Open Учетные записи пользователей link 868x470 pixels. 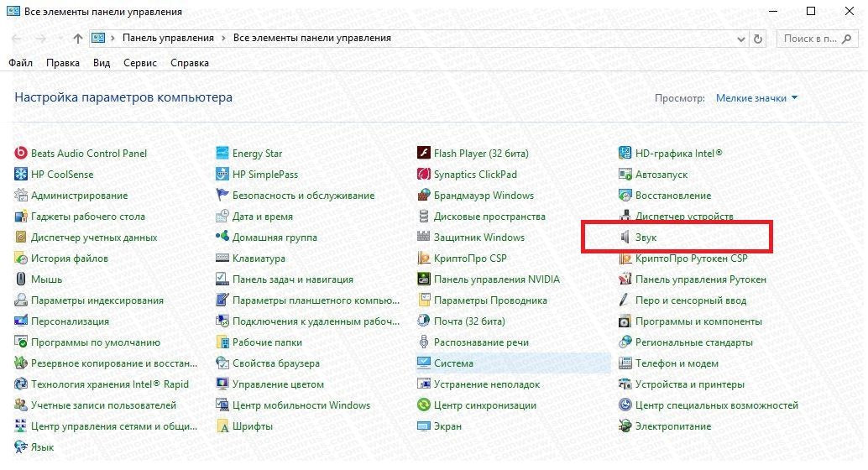(103, 405)
